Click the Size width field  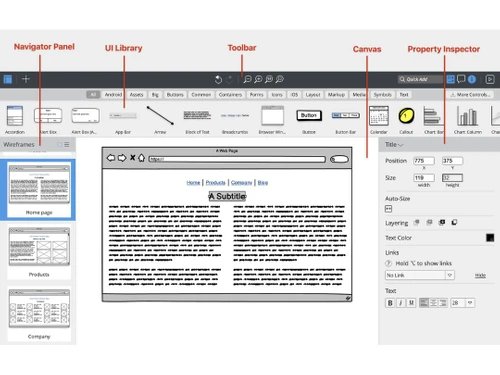[424, 178]
